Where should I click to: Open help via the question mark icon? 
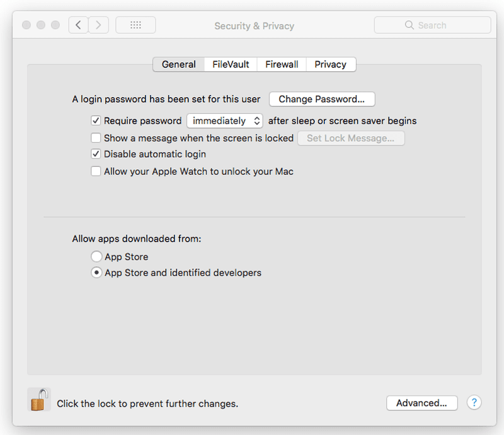pos(474,402)
